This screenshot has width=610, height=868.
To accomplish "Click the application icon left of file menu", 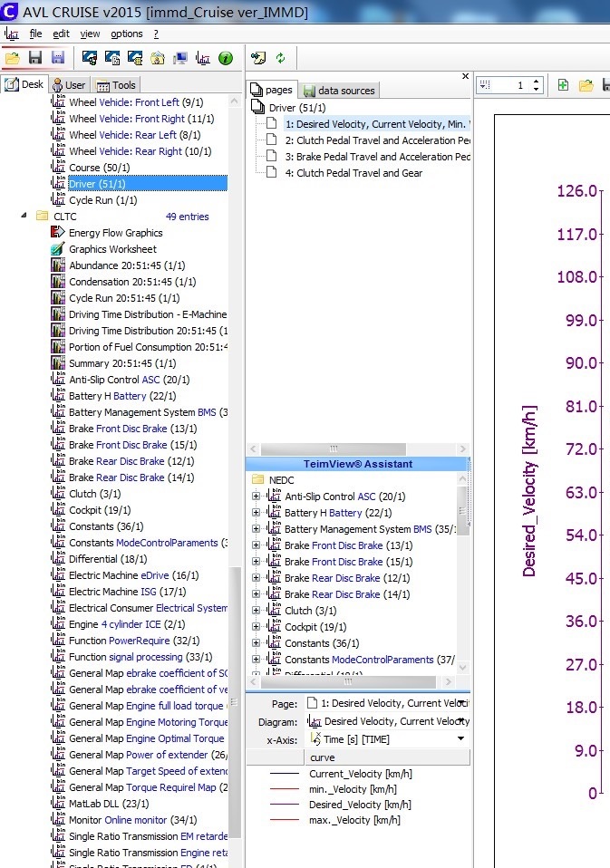I will point(12,34).
